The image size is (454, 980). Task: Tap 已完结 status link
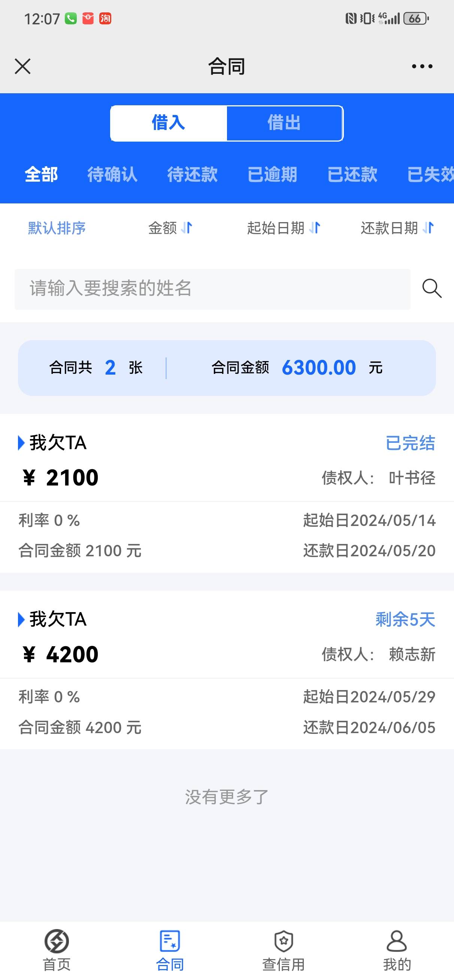(410, 443)
